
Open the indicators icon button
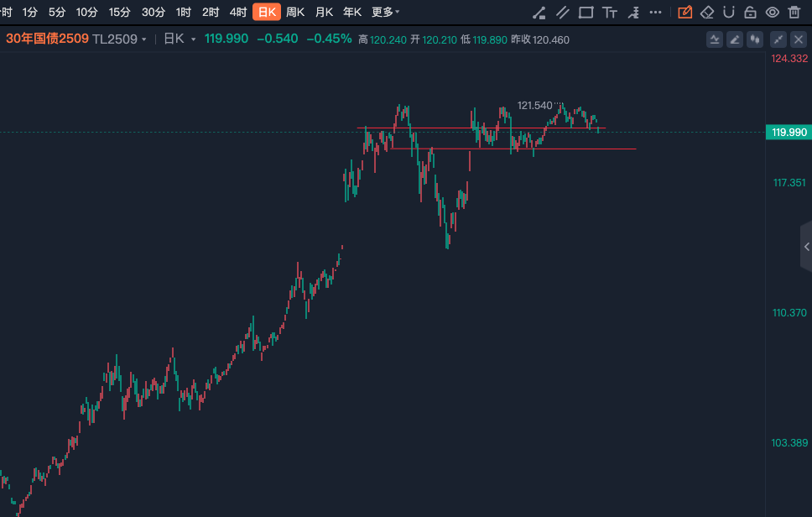[715, 39]
